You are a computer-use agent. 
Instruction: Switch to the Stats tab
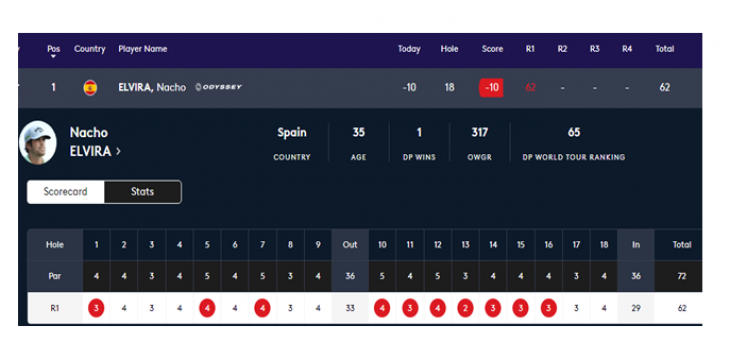click(142, 192)
